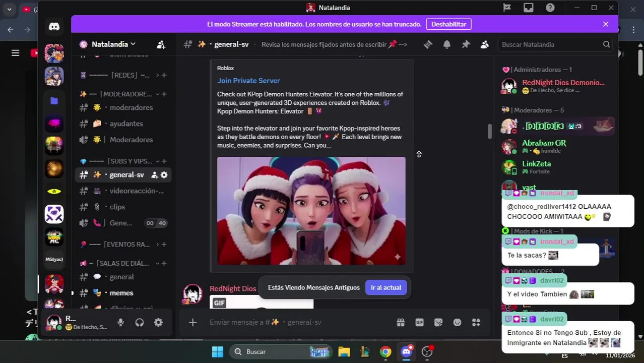Open the WGMS MC server icon
The height and width of the screenshot is (363, 644).
point(54,236)
